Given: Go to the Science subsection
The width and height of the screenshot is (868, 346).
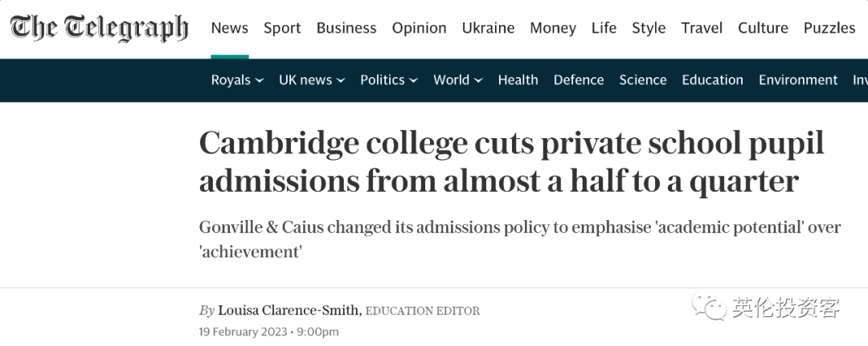Looking at the screenshot, I should (643, 80).
